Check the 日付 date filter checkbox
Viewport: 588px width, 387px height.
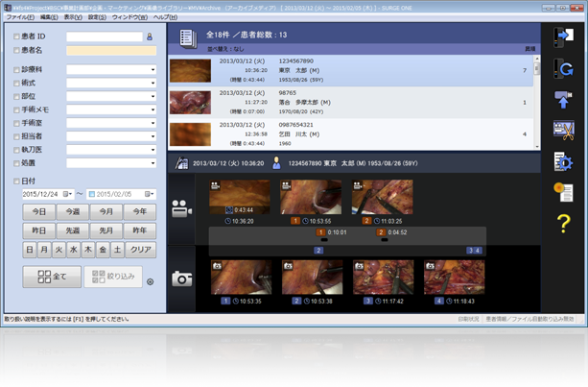tap(15, 181)
